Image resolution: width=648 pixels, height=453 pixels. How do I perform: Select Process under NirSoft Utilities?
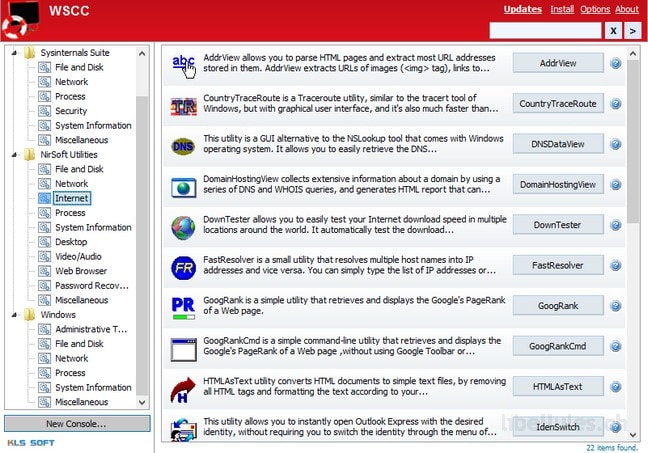point(70,213)
